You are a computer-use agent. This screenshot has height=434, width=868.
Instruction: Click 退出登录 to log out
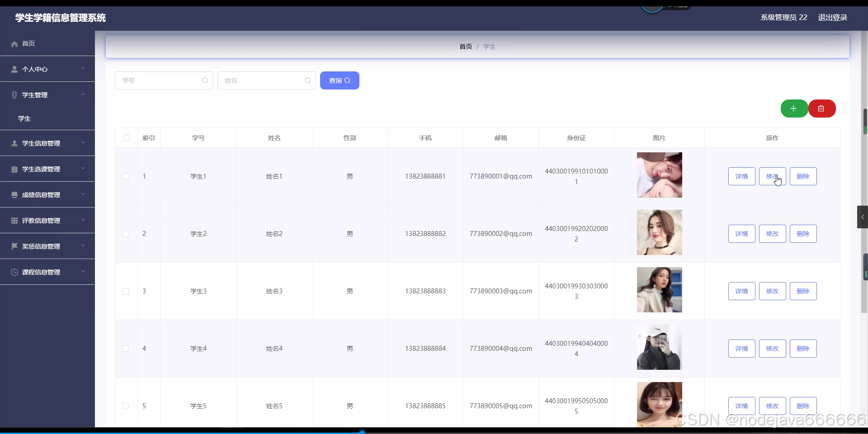click(x=832, y=18)
